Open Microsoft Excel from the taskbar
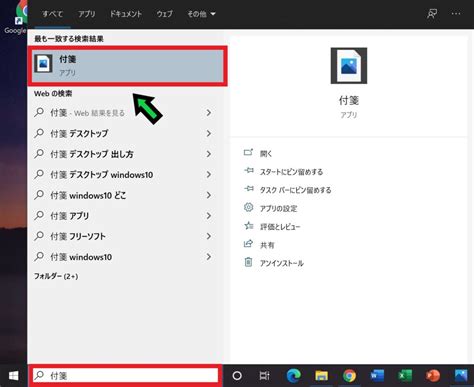The image size is (474, 387). 405,376
